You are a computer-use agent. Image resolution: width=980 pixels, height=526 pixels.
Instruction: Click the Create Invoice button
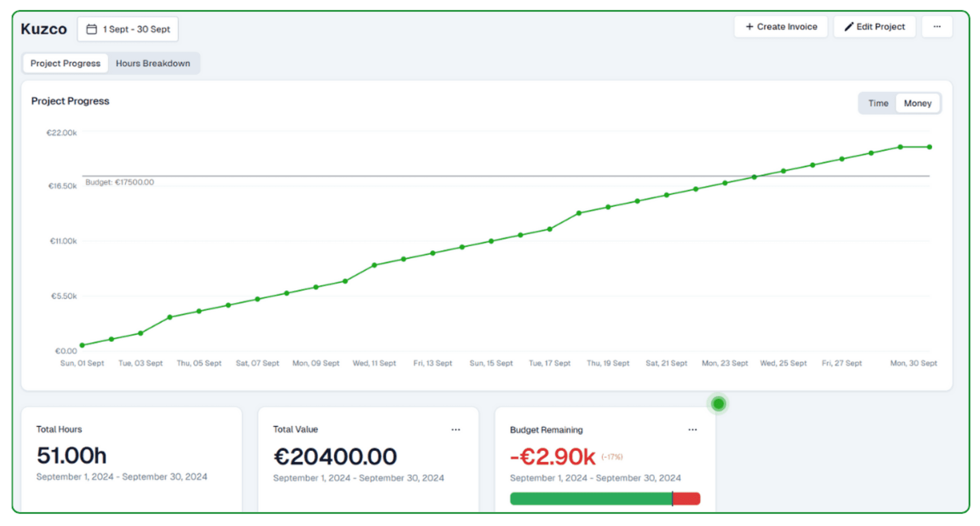pos(781,27)
